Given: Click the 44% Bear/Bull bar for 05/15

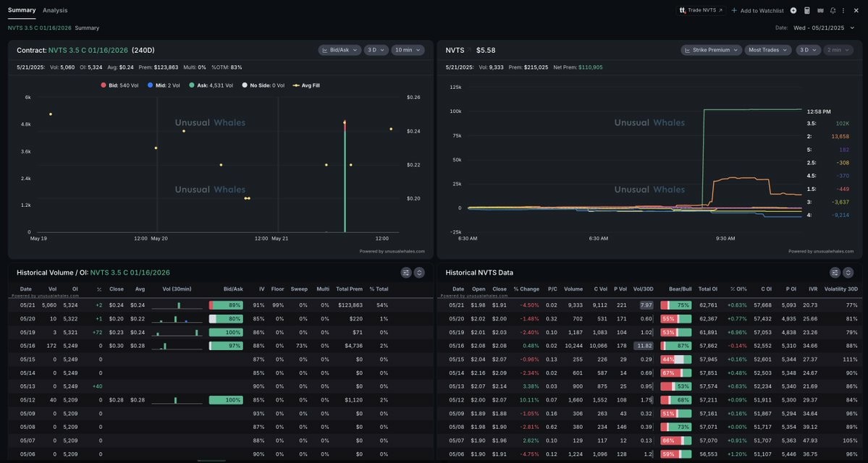Looking at the screenshot, I should pos(676,360).
